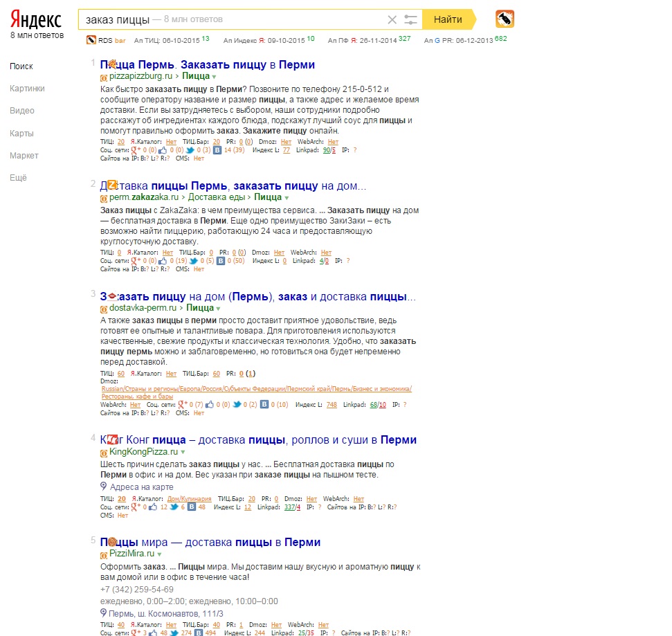Image resolution: width=672 pixels, height=636 pixels.
Task: Click the Twitter icon in zakazaka stats row
Action: coord(194,261)
